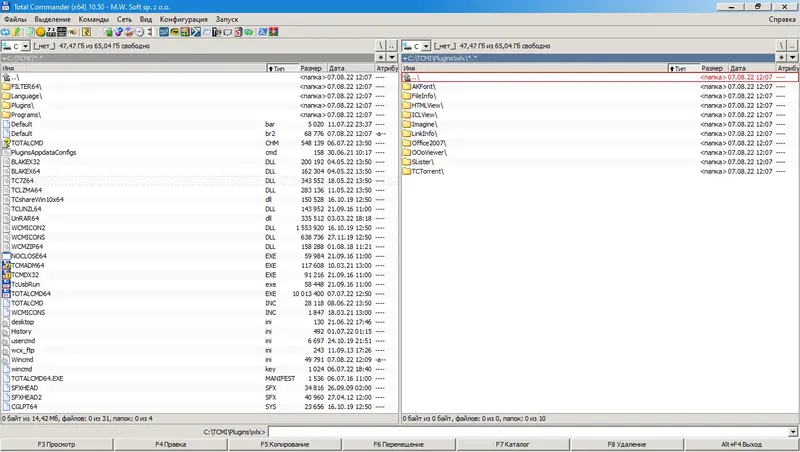Click the Plugins folder icon in left panel
The image size is (800, 452).
click(6, 106)
